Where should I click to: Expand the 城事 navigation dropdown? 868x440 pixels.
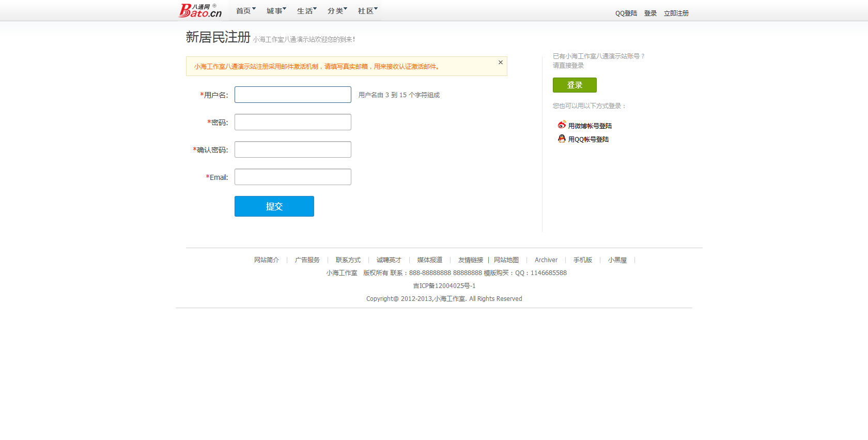[x=276, y=11]
